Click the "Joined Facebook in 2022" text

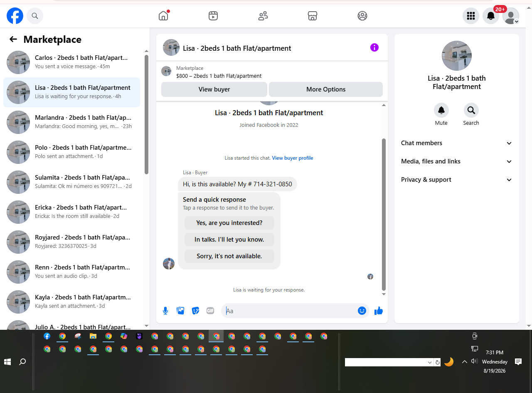[269, 125]
